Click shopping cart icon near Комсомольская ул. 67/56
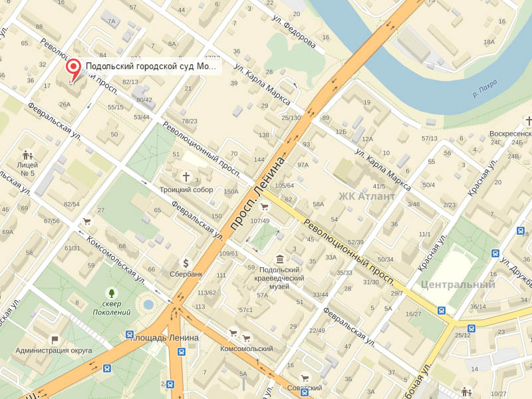The width and height of the screenshot is (532, 399). coord(87,221)
